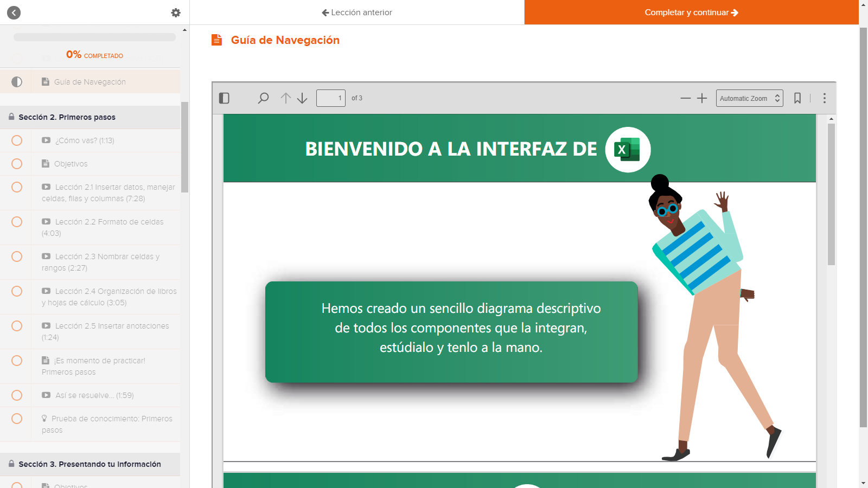Zoom in the PDF with plus
The height and width of the screenshot is (488, 868).
click(x=702, y=98)
